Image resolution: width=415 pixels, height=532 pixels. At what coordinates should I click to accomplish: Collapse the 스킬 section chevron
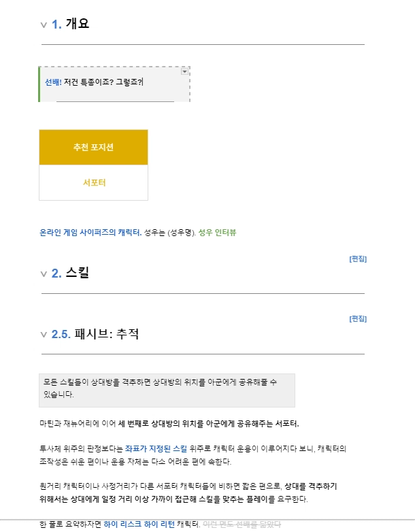tap(44, 274)
